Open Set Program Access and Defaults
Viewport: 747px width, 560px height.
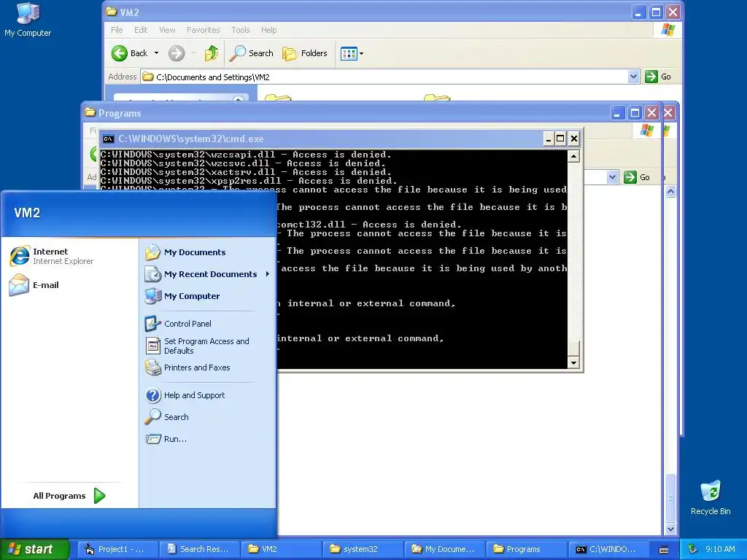(197, 346)
